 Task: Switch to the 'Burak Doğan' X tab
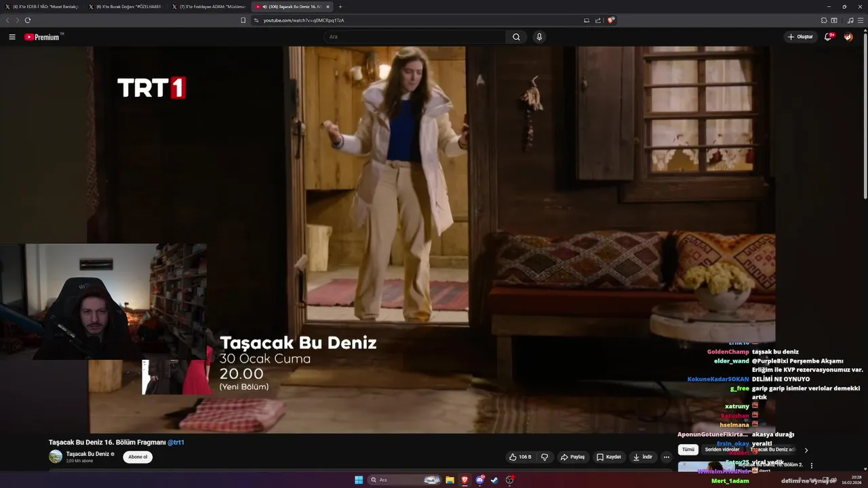[x=125, y=6]
